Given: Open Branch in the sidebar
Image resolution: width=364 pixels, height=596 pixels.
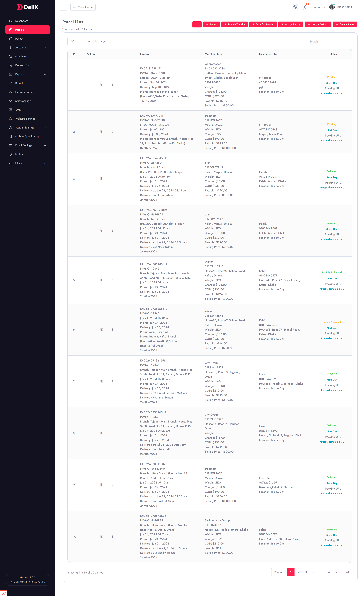Looking at the screenshot, I should coord(28,83).
